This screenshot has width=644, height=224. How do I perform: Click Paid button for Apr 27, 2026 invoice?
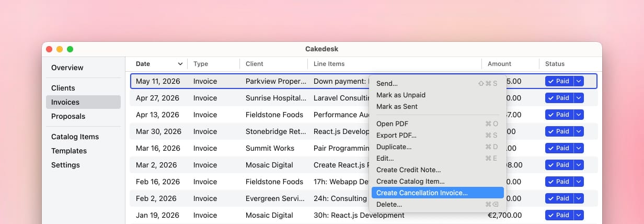pyautogui.click(x=559, y=98)
